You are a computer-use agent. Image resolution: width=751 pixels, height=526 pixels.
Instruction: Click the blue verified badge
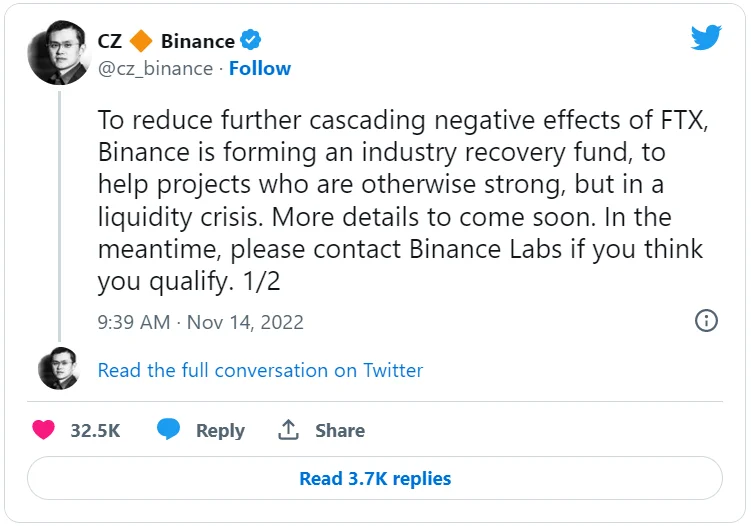pyautogui.click(x=251, y=41)
